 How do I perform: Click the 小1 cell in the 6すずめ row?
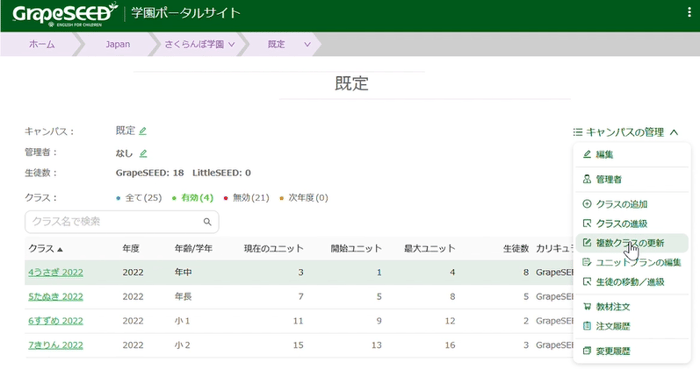(x=182, y=321)
